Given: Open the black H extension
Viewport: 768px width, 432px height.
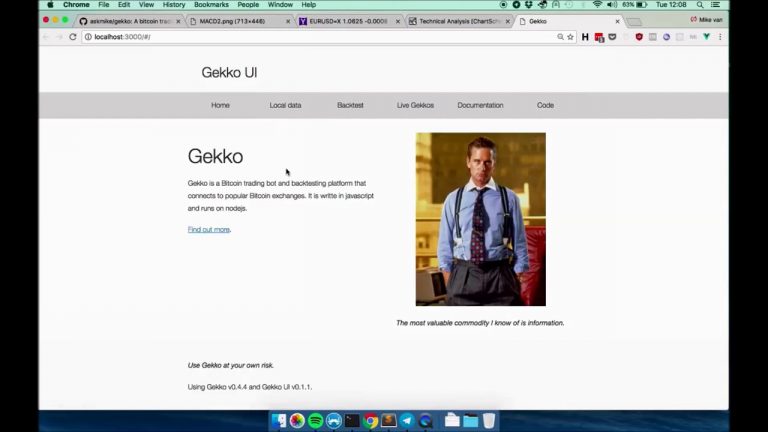Looking at the screenshot, I should 585,37.
